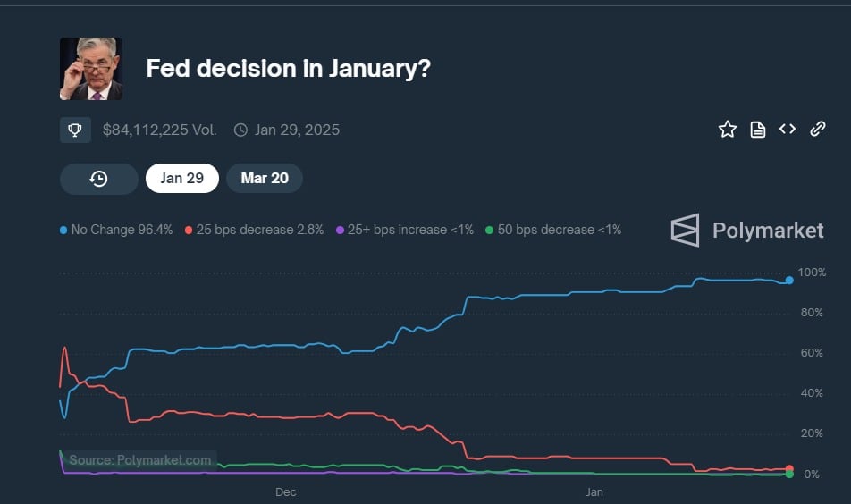Open the document rules icon
The image size is (851, 504).
tap(758, 130)
